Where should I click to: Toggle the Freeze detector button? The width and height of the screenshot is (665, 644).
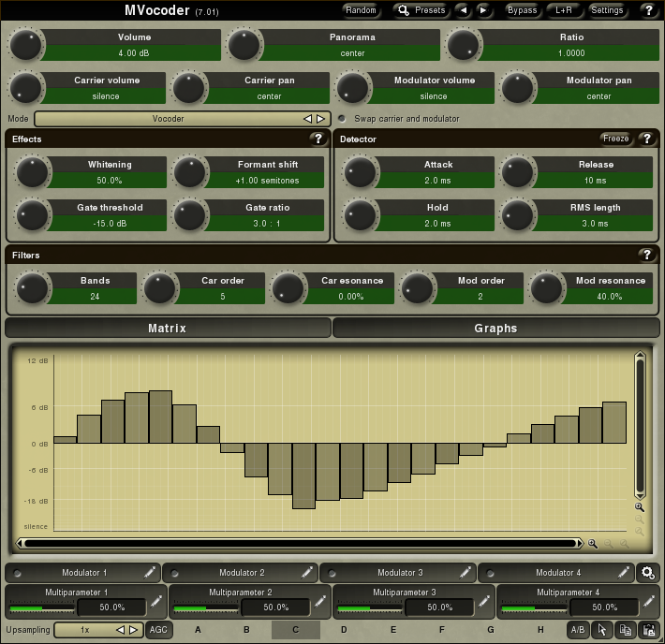point(615,139)
